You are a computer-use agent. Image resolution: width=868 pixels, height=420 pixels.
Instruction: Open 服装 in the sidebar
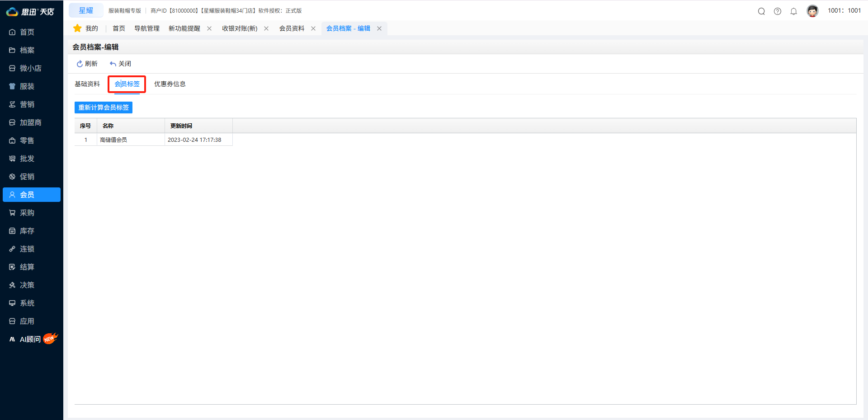click(x=27, y=86)
